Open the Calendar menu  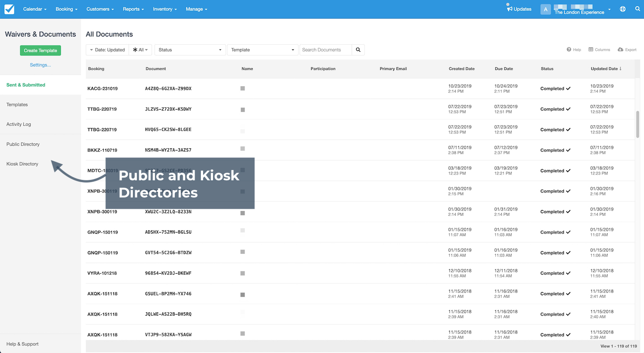(x=35, y=9)
